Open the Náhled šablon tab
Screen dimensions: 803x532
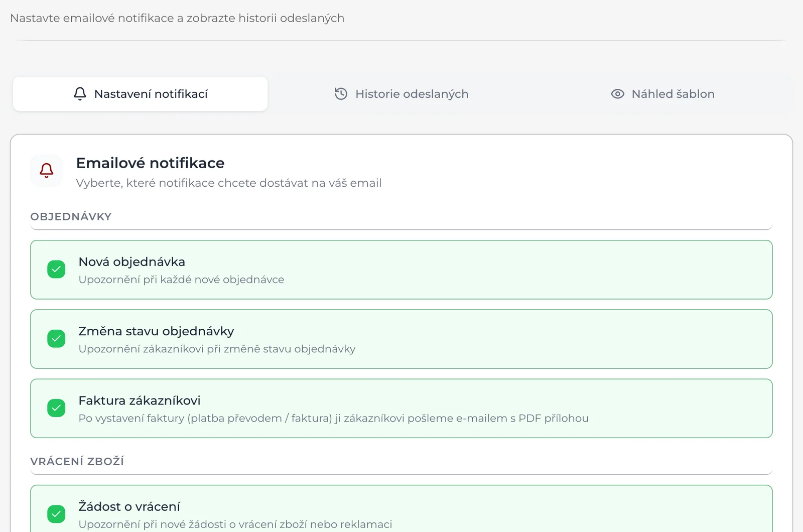click(662, 94)
